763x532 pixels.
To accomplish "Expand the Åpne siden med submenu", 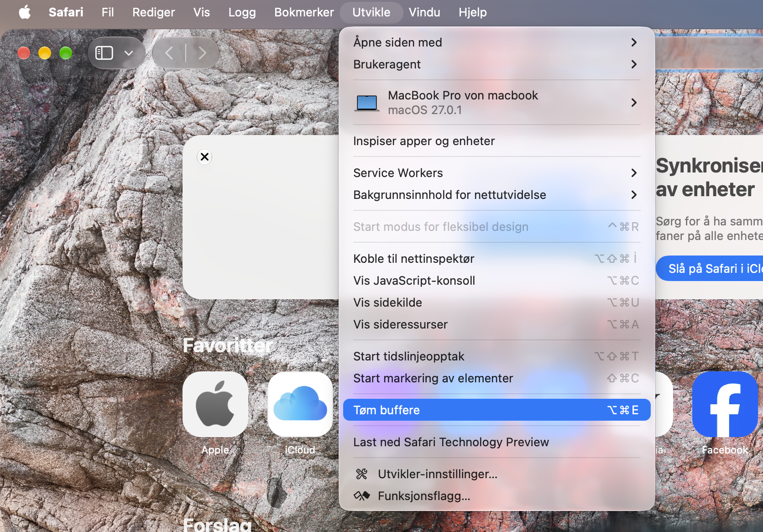I will click(497, 42).
